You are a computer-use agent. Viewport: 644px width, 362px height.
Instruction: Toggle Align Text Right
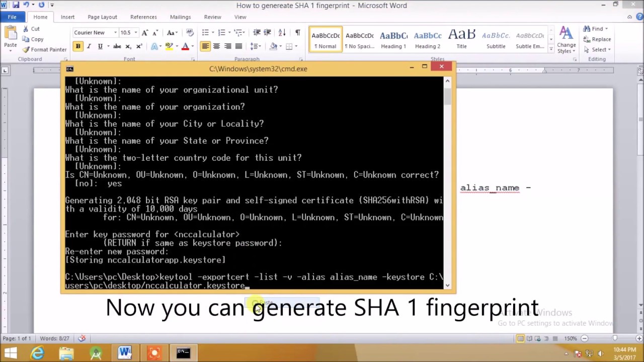(227, 46)
